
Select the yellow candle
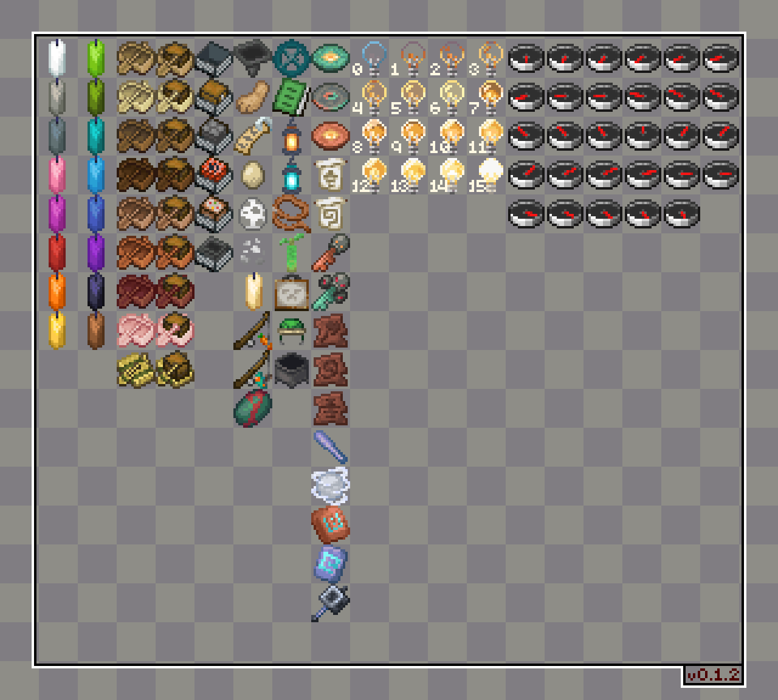[57, 331]
